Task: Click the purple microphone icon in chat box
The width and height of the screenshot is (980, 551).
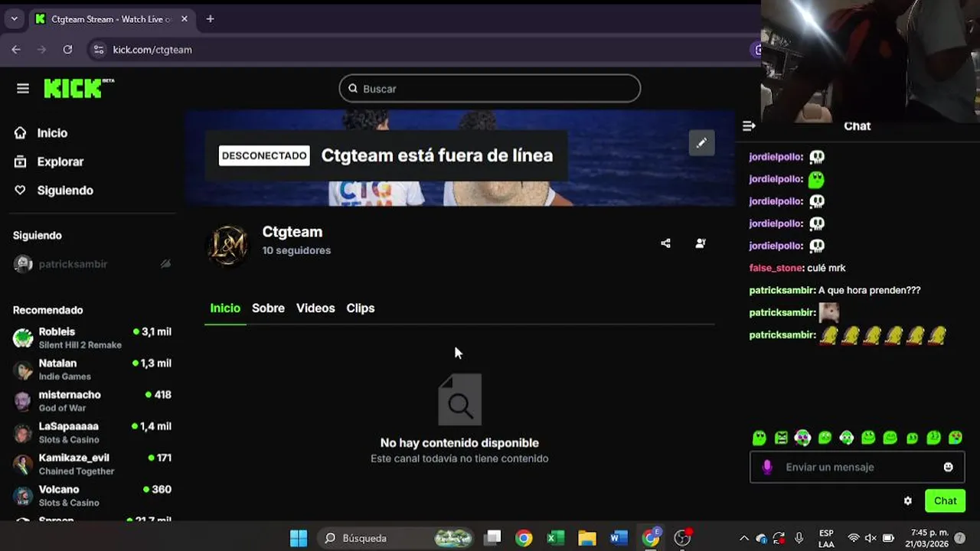Action: click(767, 467)
